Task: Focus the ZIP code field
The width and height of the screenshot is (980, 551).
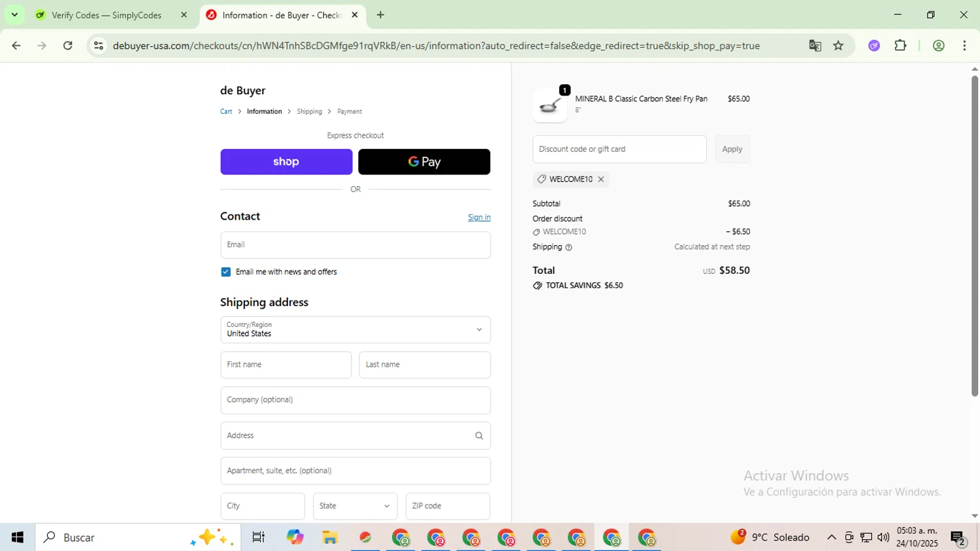Action: [448, 507]
